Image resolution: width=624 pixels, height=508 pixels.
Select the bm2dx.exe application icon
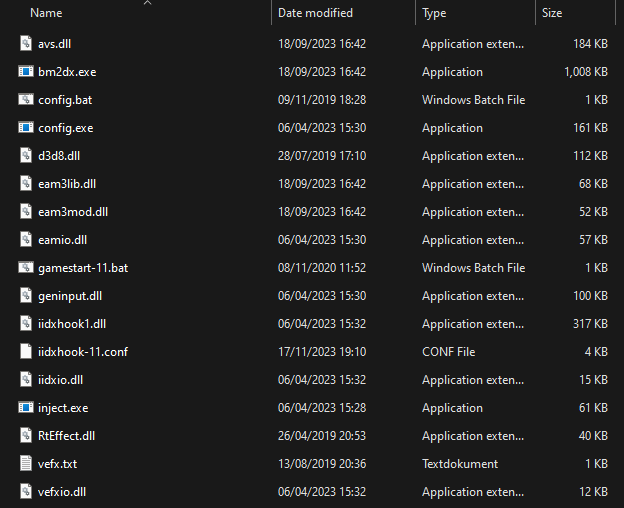click(x=27, y=72)
